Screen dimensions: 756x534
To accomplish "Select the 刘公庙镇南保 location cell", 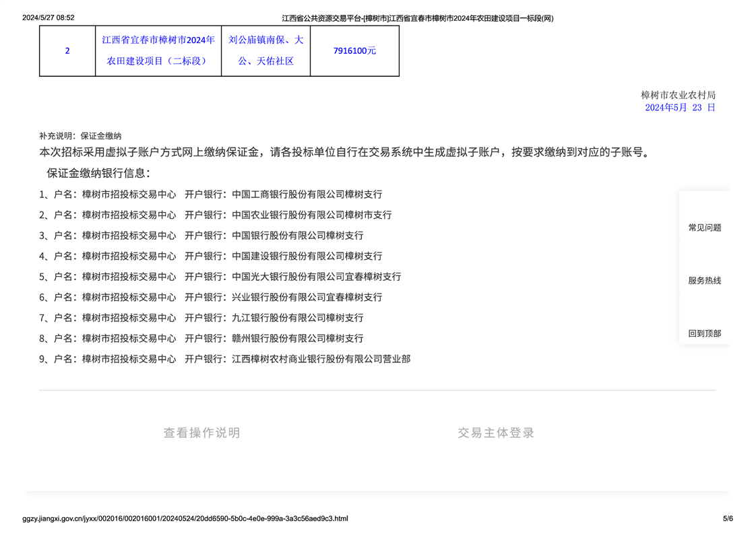I will click(x=265, y=51).
